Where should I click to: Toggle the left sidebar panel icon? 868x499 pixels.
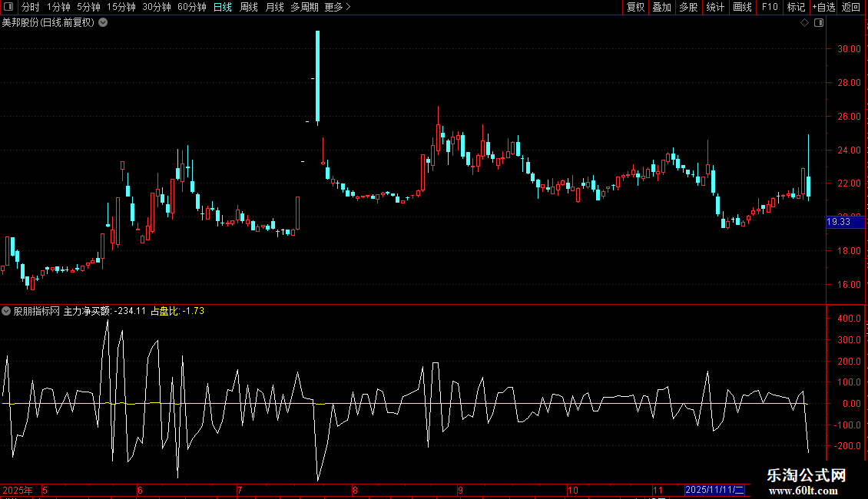[8, 7]
